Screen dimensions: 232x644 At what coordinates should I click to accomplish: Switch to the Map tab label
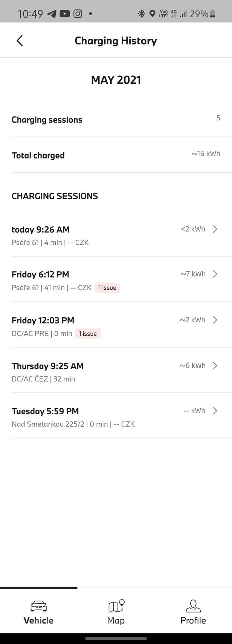(116, 620)
